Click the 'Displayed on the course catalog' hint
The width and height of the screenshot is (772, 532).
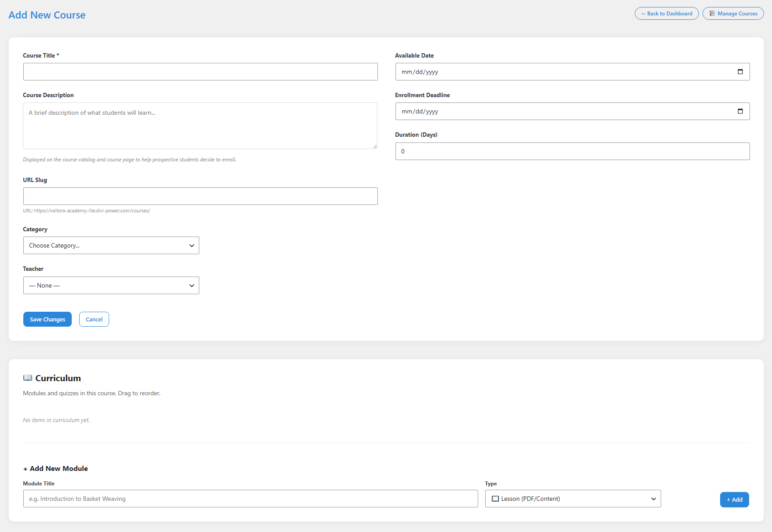129,160
